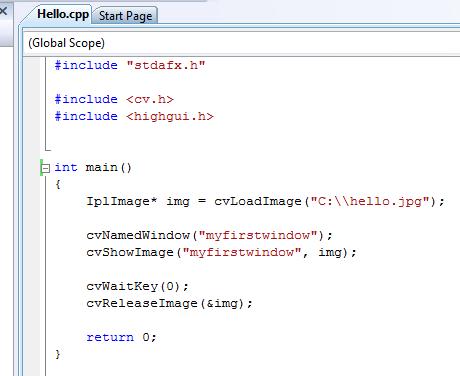The image size is (460, 376).
Task: Close the side panel with X
Action: 3,11
